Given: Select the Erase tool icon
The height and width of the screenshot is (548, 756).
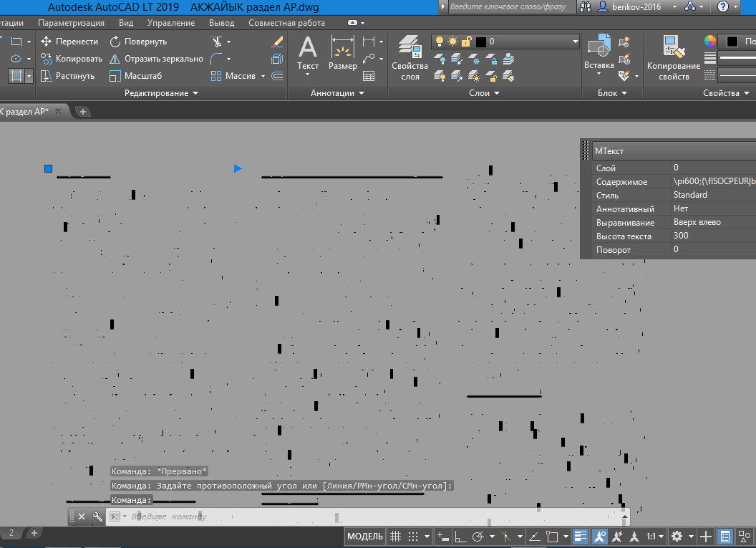Looking at the screenshot, I should point(277,42).
